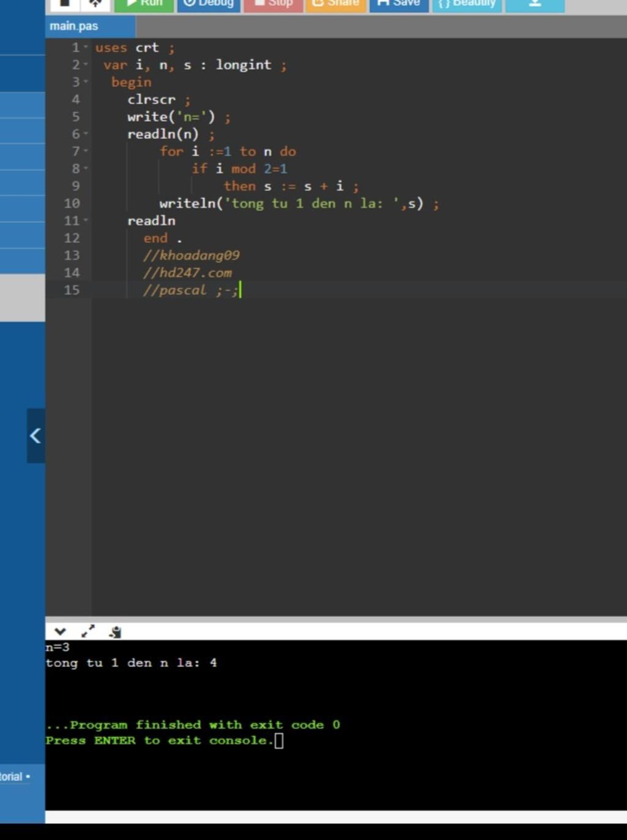Collapse the left sidebar with the arrow

pyautogui.click(x=36, y=436)
